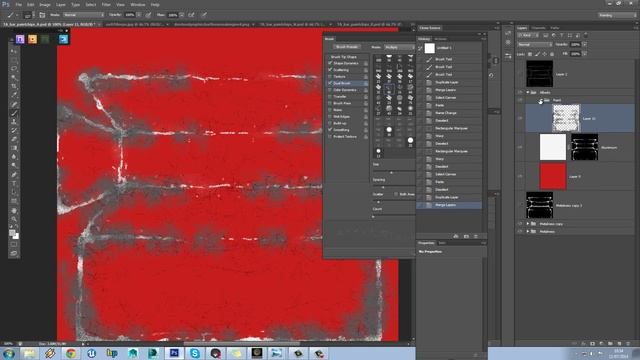Expand the bottom Matabeau group
This screenshot has width=640, height=360.
(528, 231)
